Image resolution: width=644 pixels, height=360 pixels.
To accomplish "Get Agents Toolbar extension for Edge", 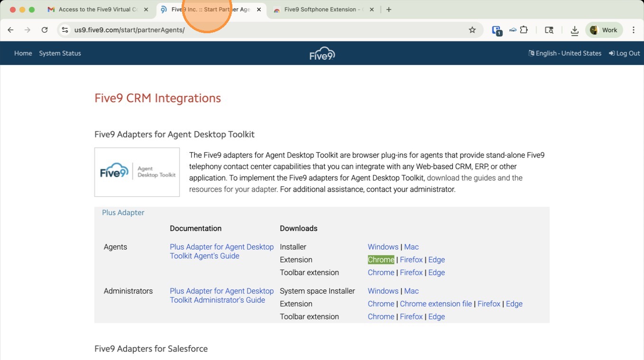I will [436, 273].
